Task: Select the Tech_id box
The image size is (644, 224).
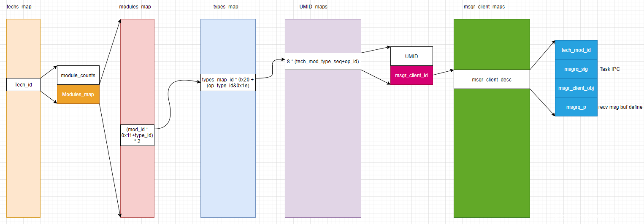Action: tap(23, 85)
